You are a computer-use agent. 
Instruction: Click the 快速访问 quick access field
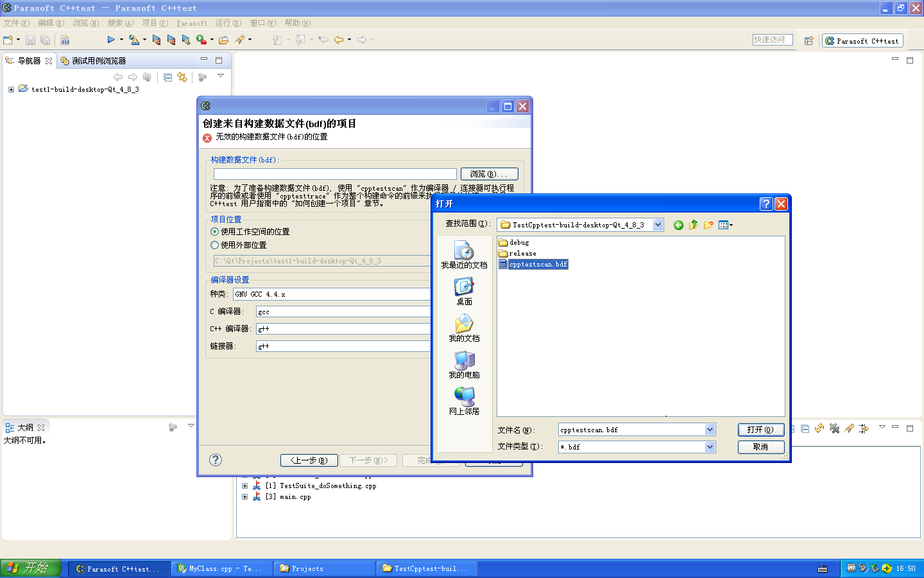point(773,40)
